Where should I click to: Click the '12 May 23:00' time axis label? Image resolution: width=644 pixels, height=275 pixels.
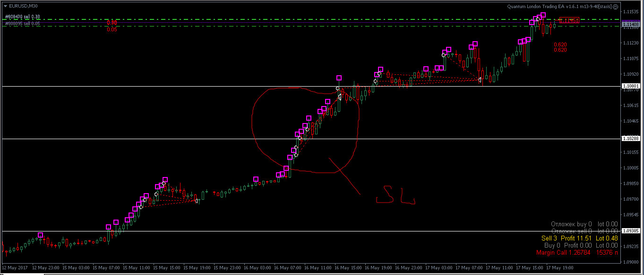click(x=45, y=267)
